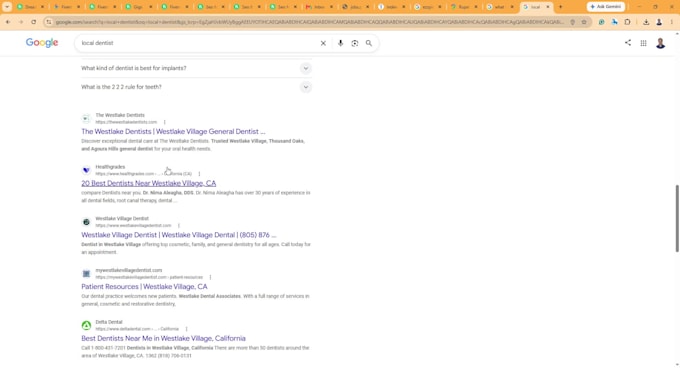Click the share icon on Google header
Viewport: 680px width, 368px height.
coord(628,42)
